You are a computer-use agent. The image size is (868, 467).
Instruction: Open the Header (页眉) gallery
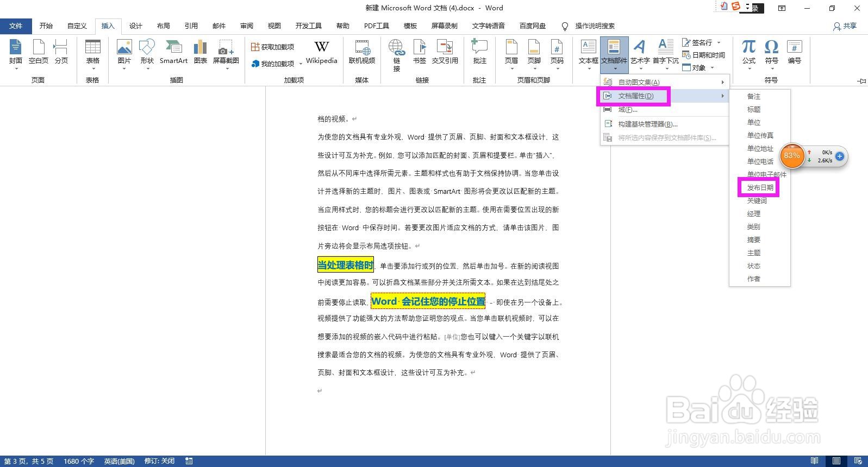(x=511, y=54)
